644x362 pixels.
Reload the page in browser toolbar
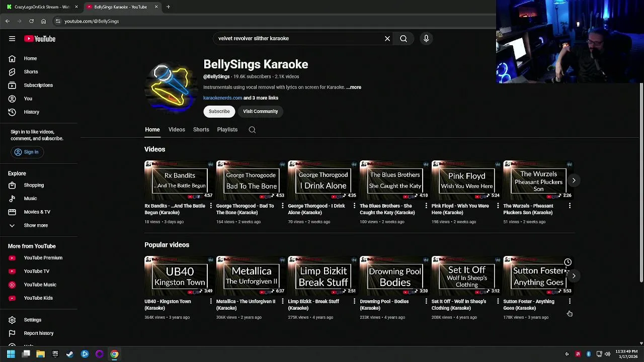[31, 21]
